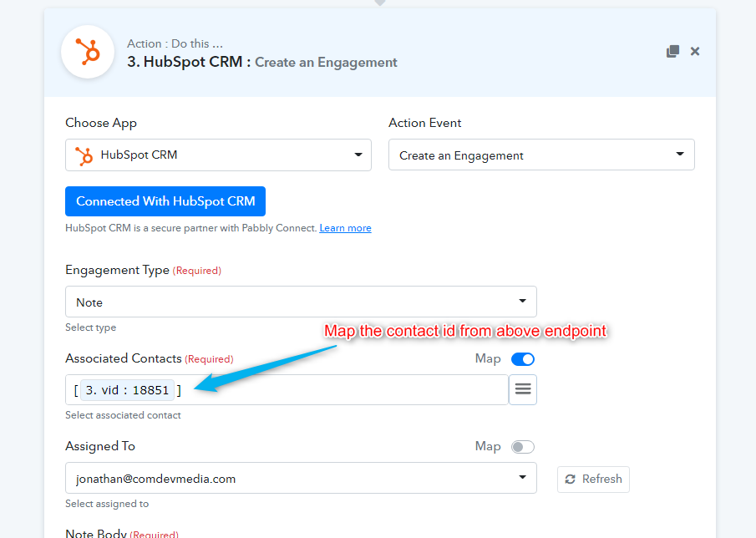The height and width of the screenshot is (538, 756).
Task: Open the Assigned To email dropdown
Action: (301, 478)
